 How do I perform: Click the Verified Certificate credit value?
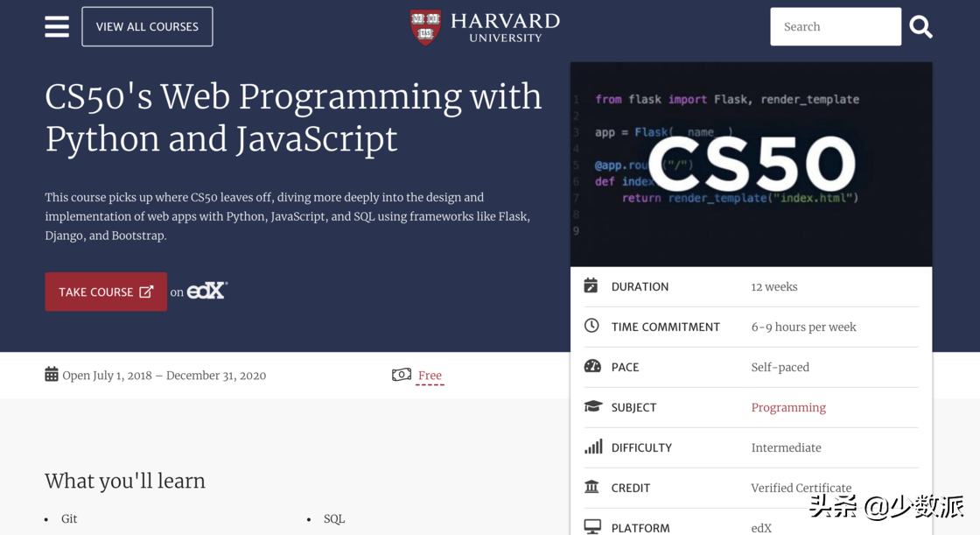(x=801, y=488)
